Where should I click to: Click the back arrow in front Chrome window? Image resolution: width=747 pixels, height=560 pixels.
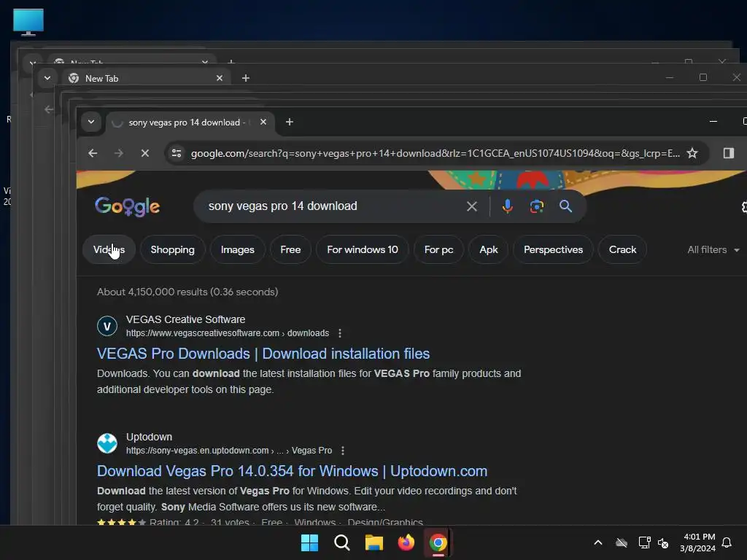tap(93, 153)
